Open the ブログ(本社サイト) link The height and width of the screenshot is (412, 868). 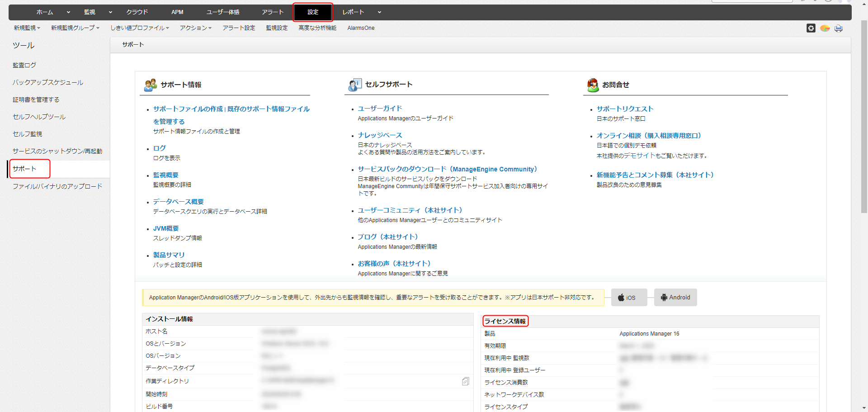point(388,237)
